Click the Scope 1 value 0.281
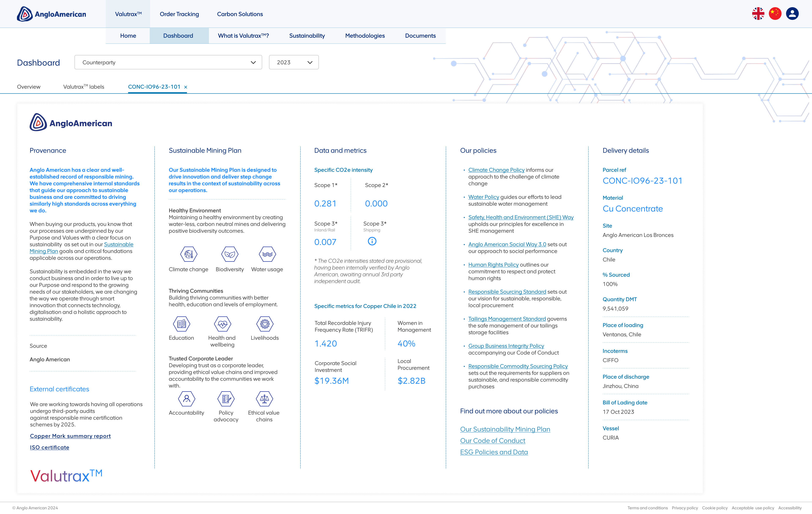Screen dimensions: 812x514 [325, 203]
